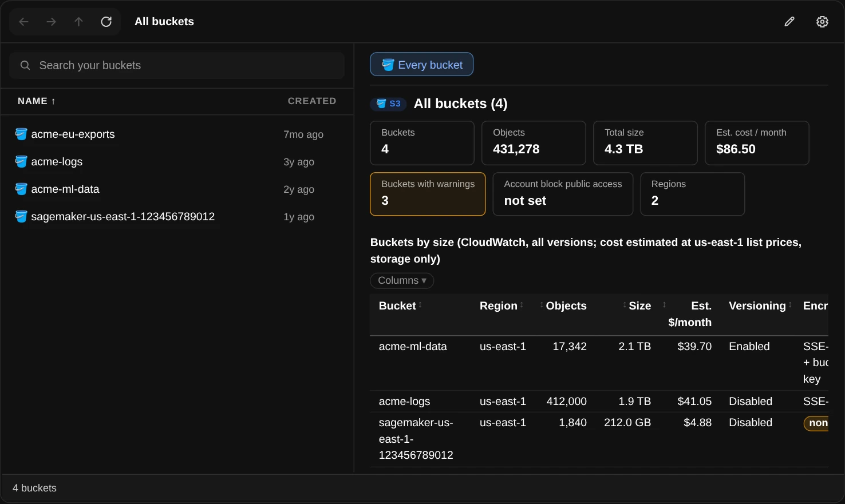Image resolution: width=845 pixels, height=504 pixels.
Task: Click the Account block public access card
Action: tap(563, 194)
